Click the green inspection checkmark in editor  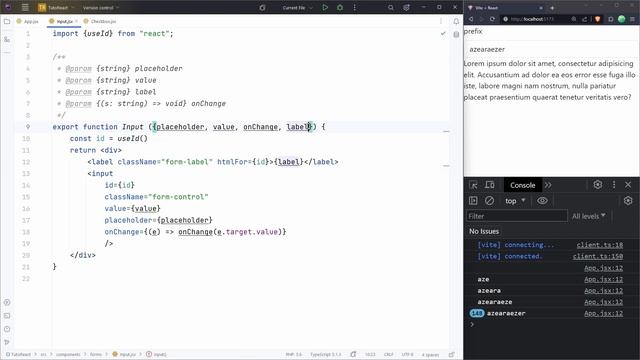click(x=443, y=33)
